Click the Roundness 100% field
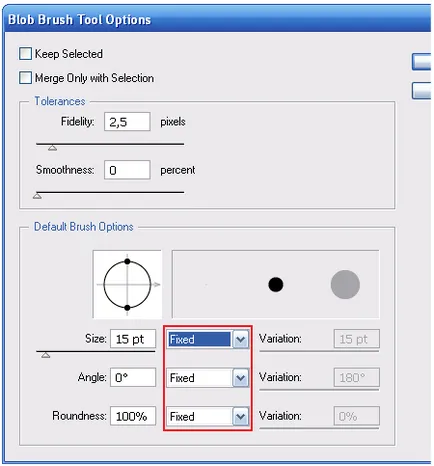The height and width of the screenshot is (466, 434). [133, 416]
